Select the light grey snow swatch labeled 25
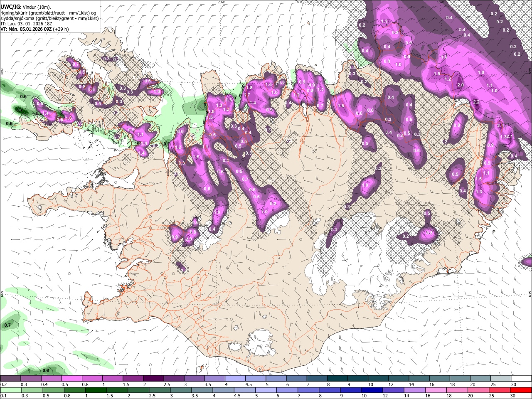The width and height of the screenshot is (532, 399). click(501, 379)
